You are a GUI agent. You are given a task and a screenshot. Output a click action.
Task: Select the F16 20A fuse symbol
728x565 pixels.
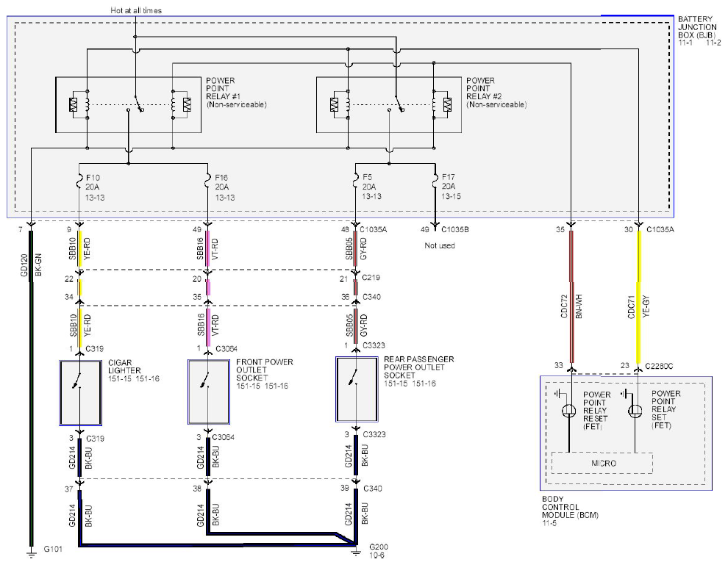[x=207, y=181]
